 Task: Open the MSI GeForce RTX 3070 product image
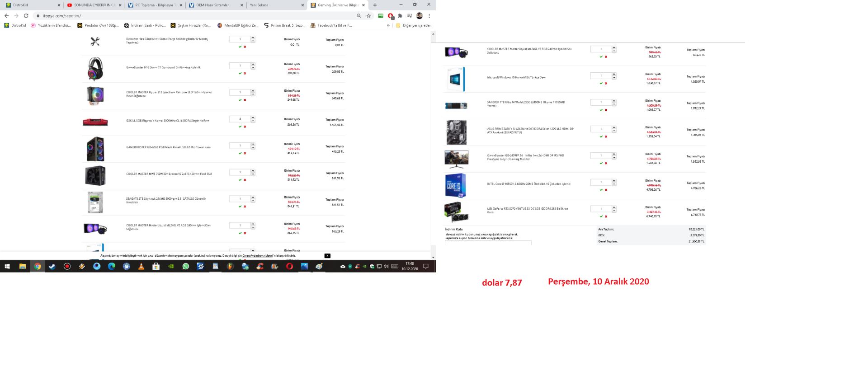(456, 211)
